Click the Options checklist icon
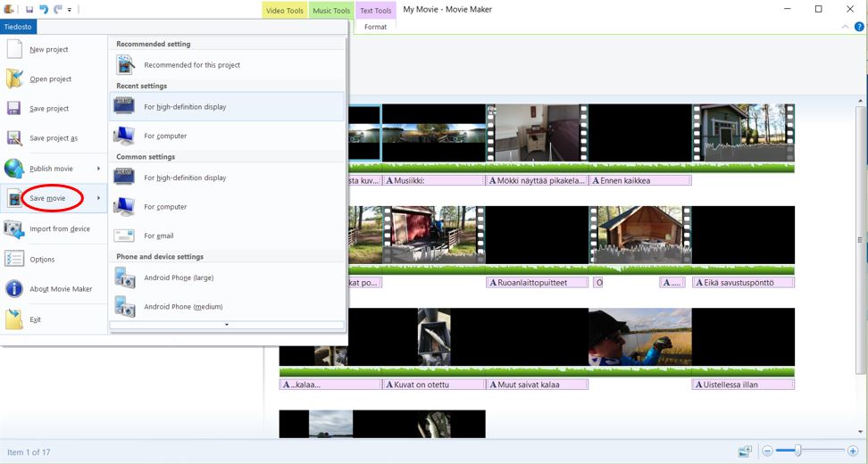 (14, 259)
